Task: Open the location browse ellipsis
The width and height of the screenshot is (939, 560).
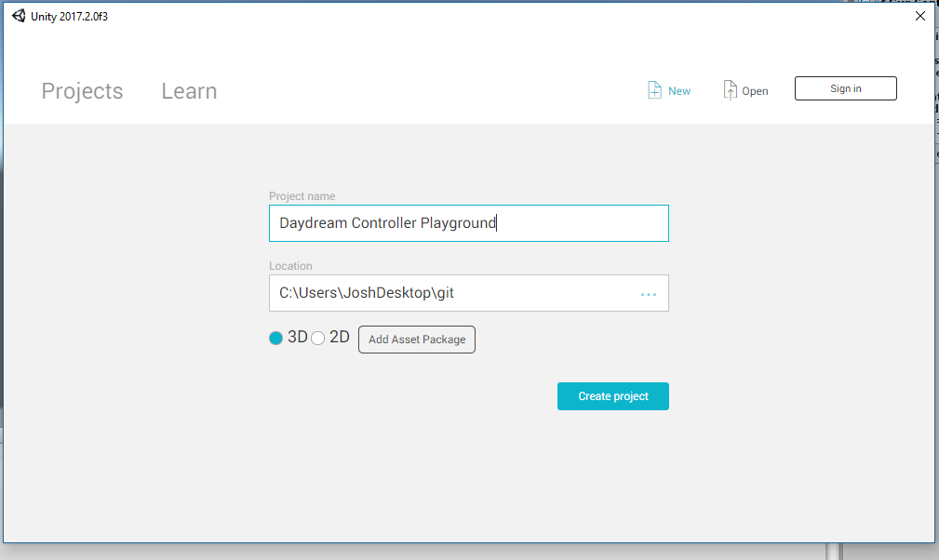Action: click(x=649, y=294)
